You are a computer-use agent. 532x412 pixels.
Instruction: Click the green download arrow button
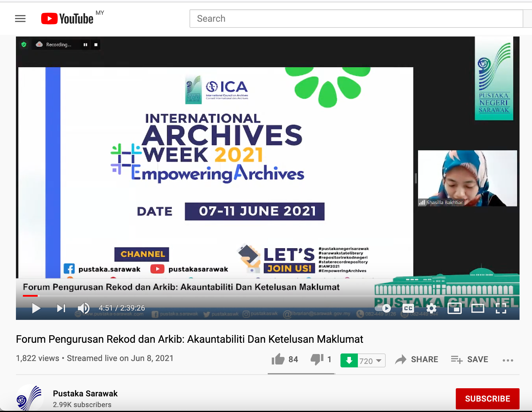click(349, 360)
